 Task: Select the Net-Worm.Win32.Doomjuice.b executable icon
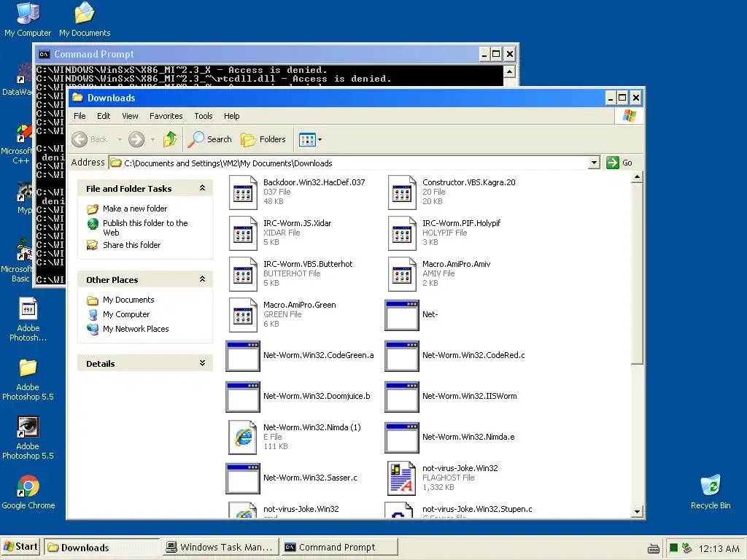tap(243, 397)
